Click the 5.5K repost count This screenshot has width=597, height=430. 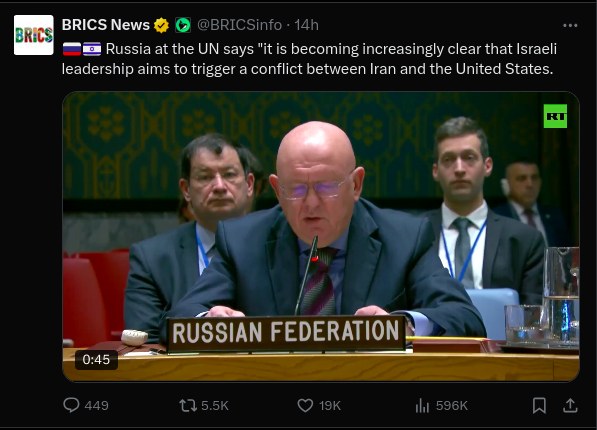(215, 406)
